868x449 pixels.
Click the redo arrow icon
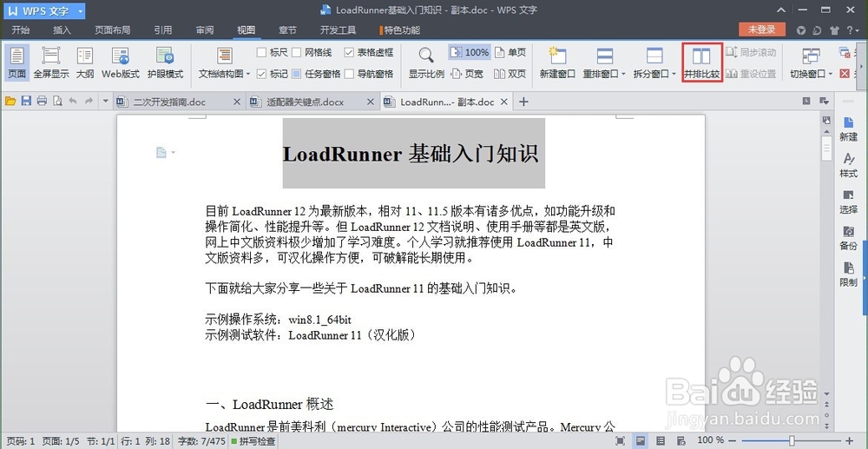[x=89, y=102]
